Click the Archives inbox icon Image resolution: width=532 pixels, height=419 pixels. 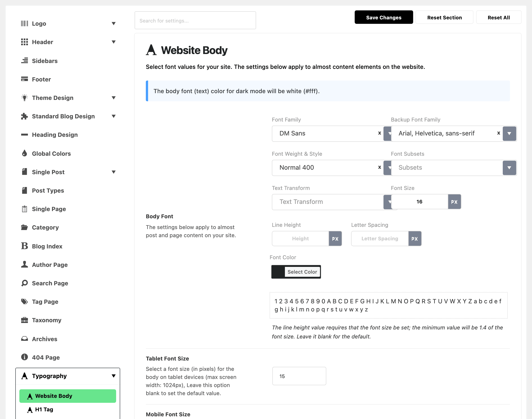tap(25, 338)
